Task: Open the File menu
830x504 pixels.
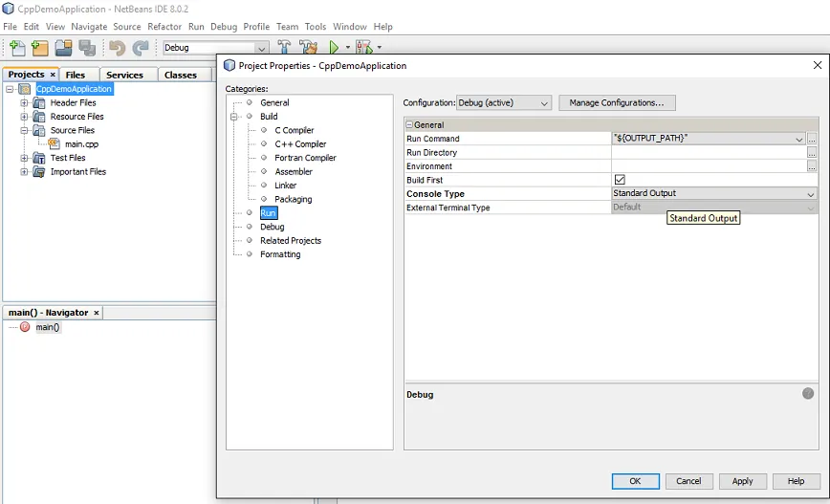Action: tap(11, 27)
